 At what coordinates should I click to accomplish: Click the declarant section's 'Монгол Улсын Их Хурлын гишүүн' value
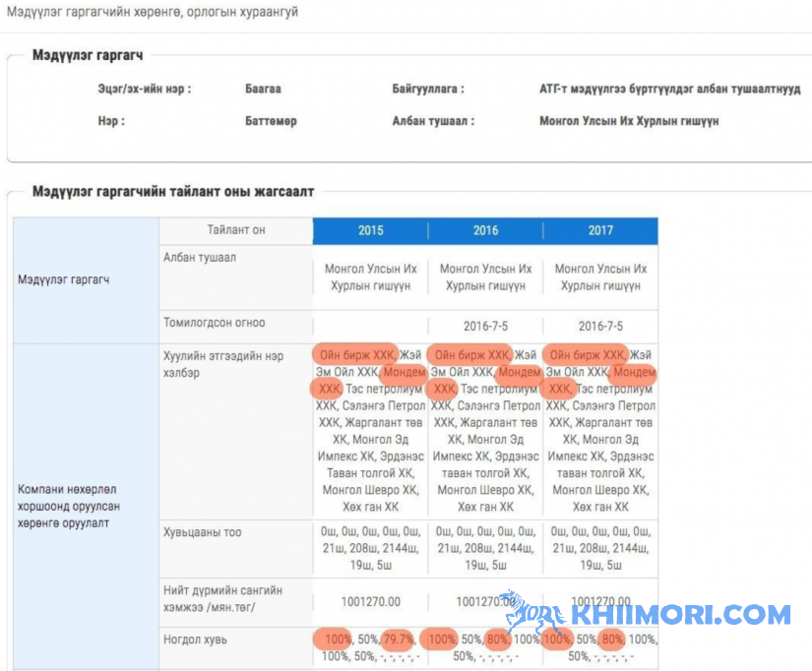pyautogui.click(x=629, y=121)
